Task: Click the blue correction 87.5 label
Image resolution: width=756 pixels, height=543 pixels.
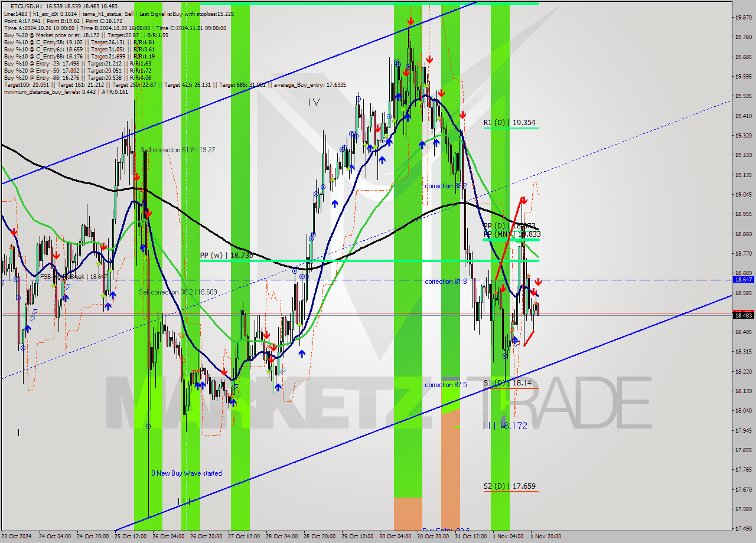Action: click(446, 385)
